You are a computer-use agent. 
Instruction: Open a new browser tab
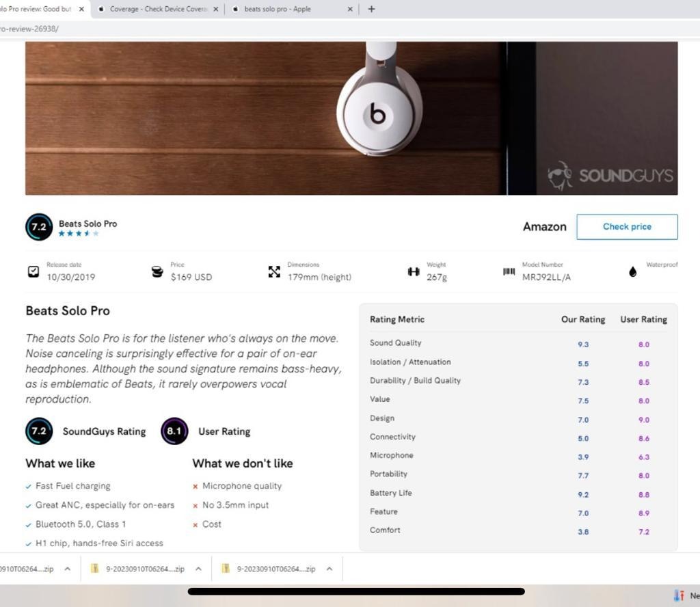(x=371, y=9)
